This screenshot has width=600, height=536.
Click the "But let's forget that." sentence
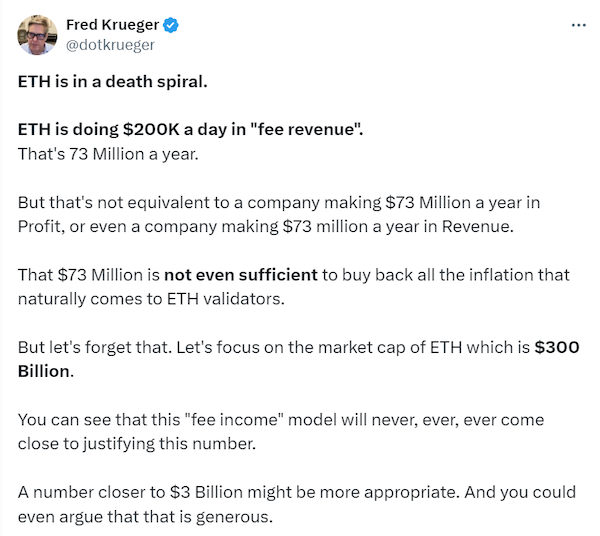coord(95,348)
